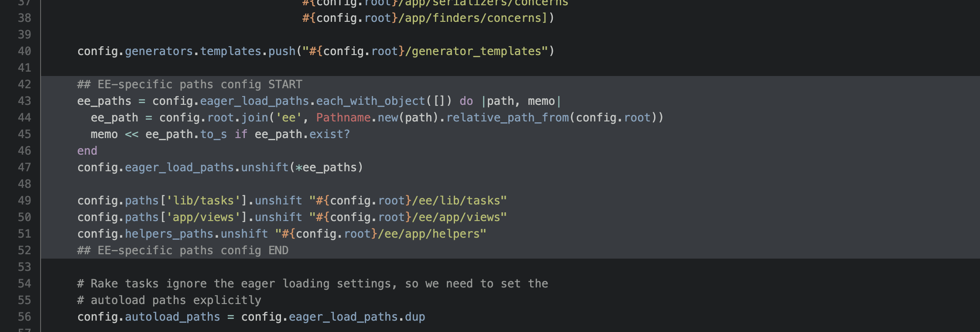Click the 'EE-specific paths config END' comment
980x332 pixels.
183,250
